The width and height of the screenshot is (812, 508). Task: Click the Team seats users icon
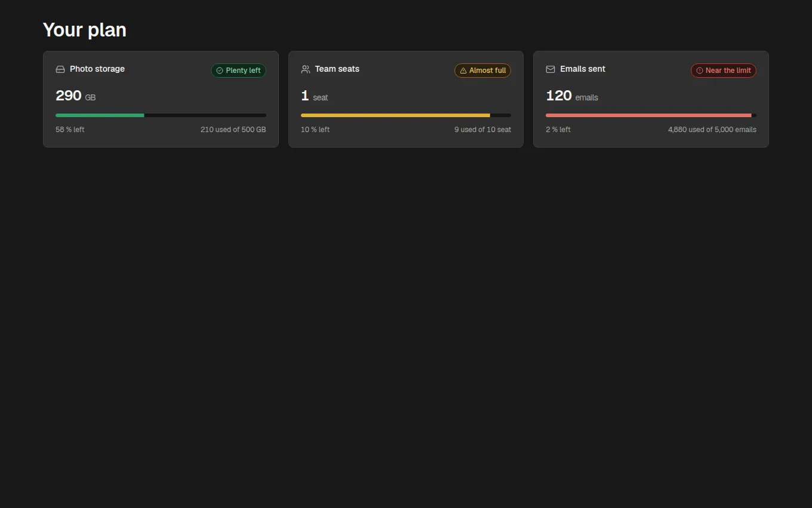pos(306,69)
